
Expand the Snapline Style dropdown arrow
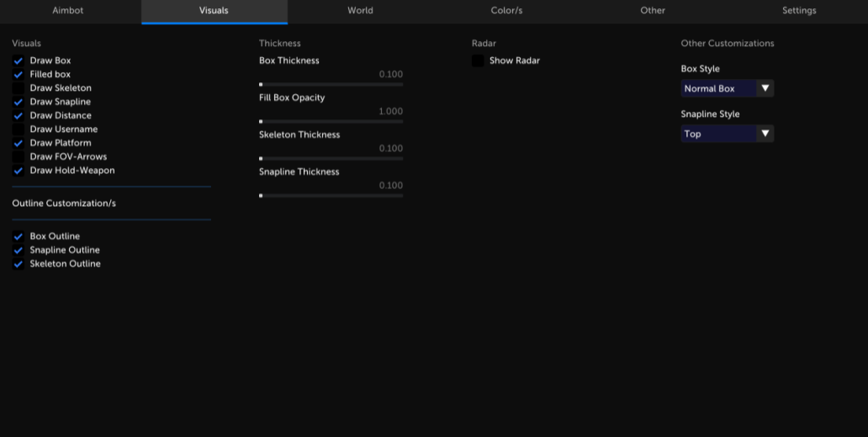(x=765, y=134)
